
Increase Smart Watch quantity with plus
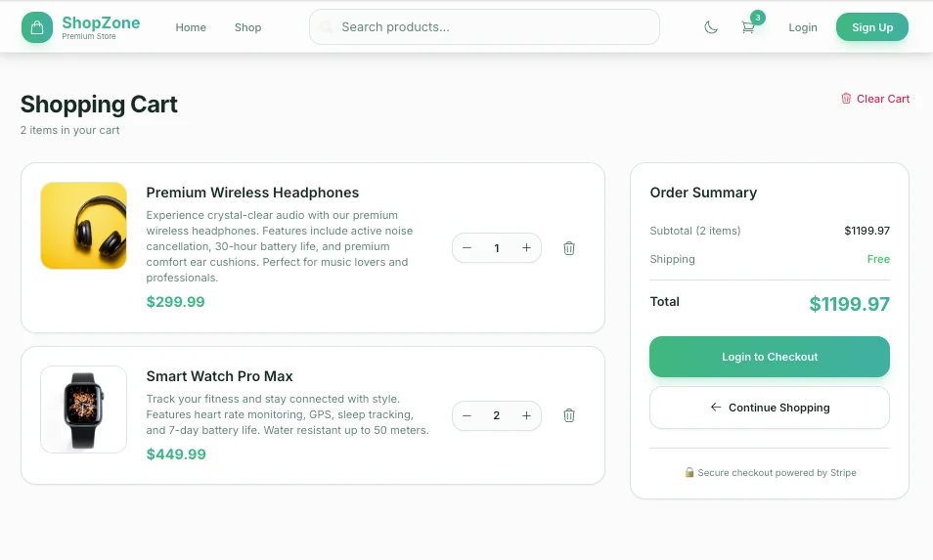click(526, 415)
